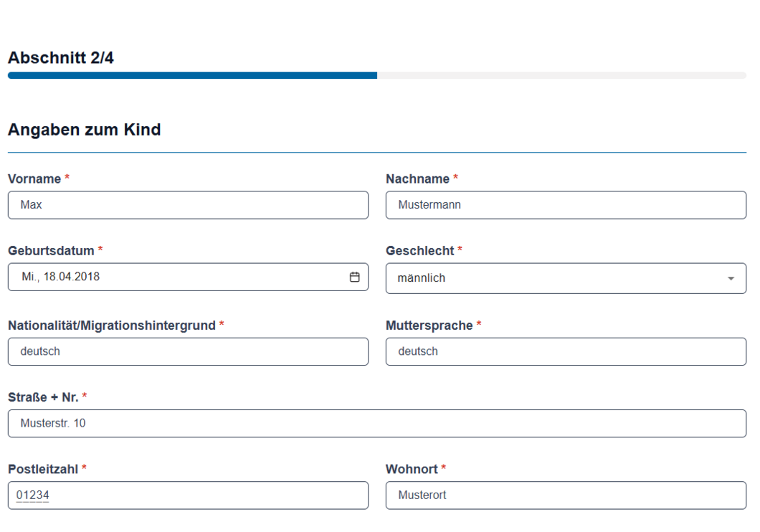Open the calendar picker icon in Geburtsdatum

click(x=354, y=277)
